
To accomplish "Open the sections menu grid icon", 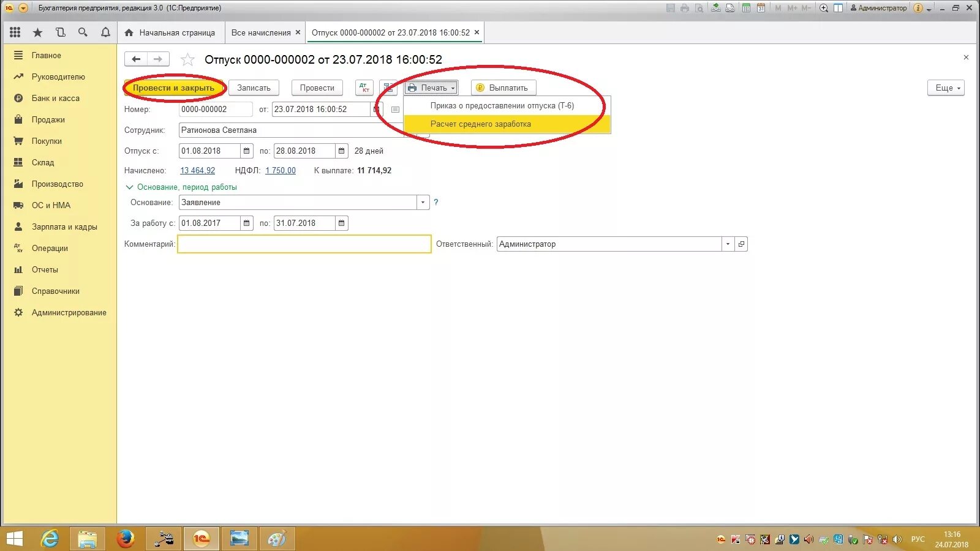I will 15,32.
